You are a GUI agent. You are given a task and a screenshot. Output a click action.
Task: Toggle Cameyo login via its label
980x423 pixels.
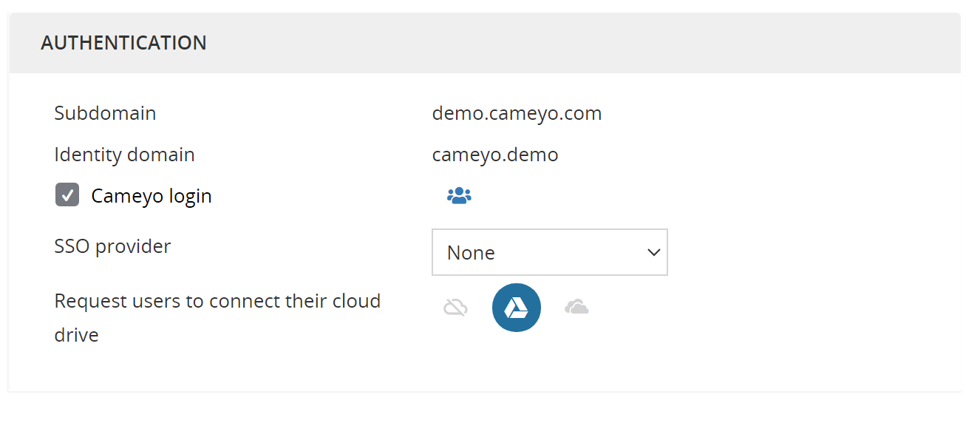(x=152, y=196)
